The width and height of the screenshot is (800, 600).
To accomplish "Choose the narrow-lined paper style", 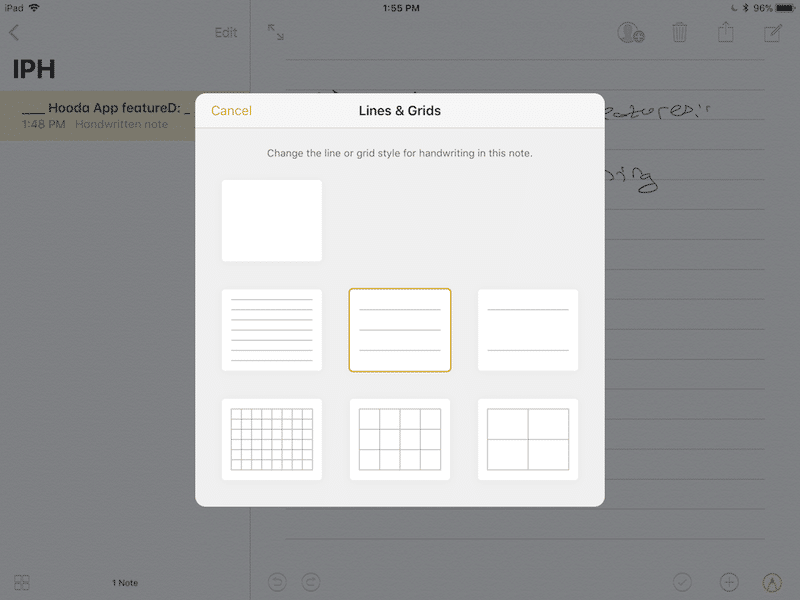I will click(272, 330).
